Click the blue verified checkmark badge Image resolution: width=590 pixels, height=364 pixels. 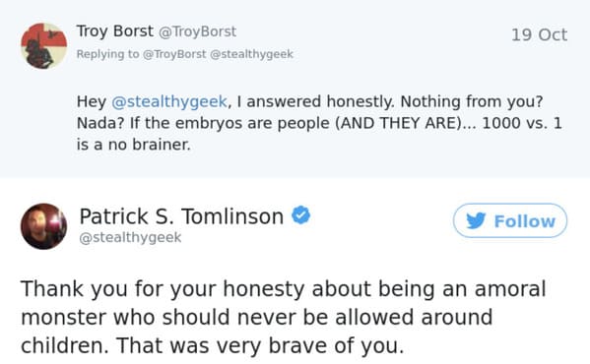tap(301, 215)
